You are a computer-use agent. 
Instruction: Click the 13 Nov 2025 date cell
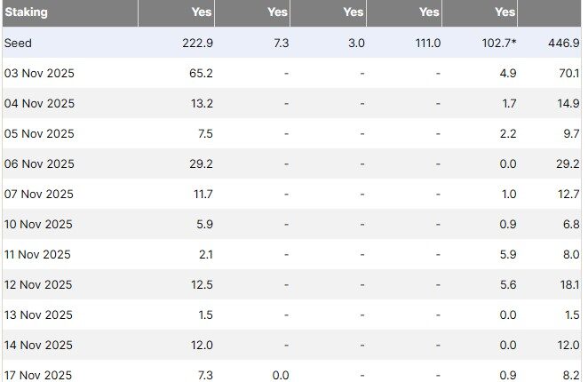(x=39, y=314)
